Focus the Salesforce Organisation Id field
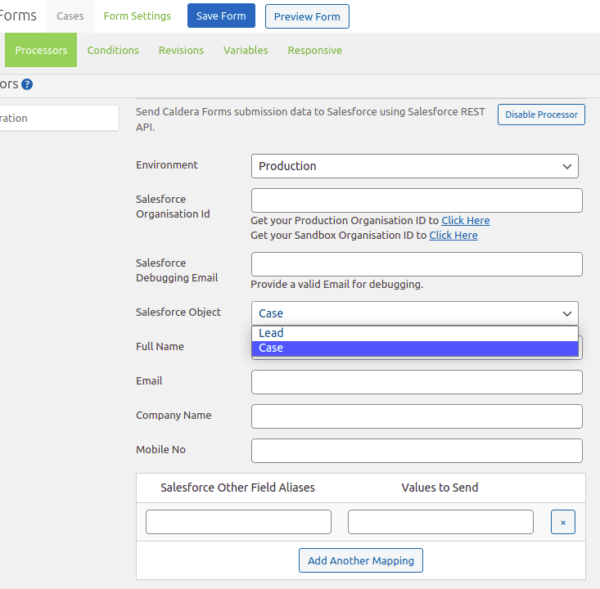This screenshot has width=600, height=589. (x=417, y=201)
